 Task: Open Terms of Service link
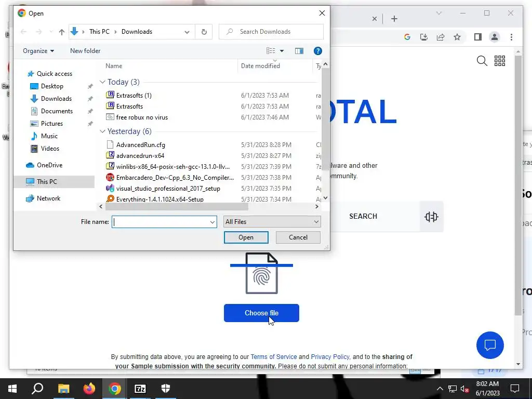click(x=273, y=357)
